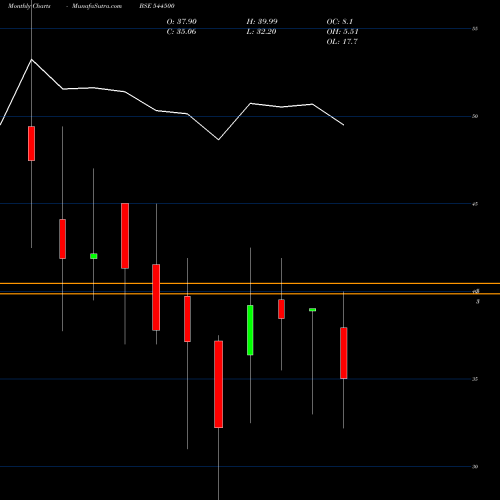Click the "BSE 544590" symbol text
This screenshot has width=500, height=500.
pos(157,6)
